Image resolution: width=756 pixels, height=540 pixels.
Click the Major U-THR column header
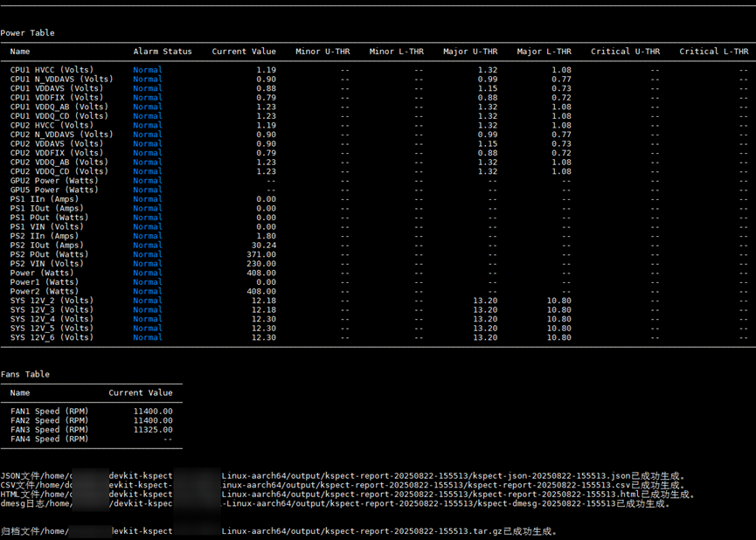click(469, 52)
